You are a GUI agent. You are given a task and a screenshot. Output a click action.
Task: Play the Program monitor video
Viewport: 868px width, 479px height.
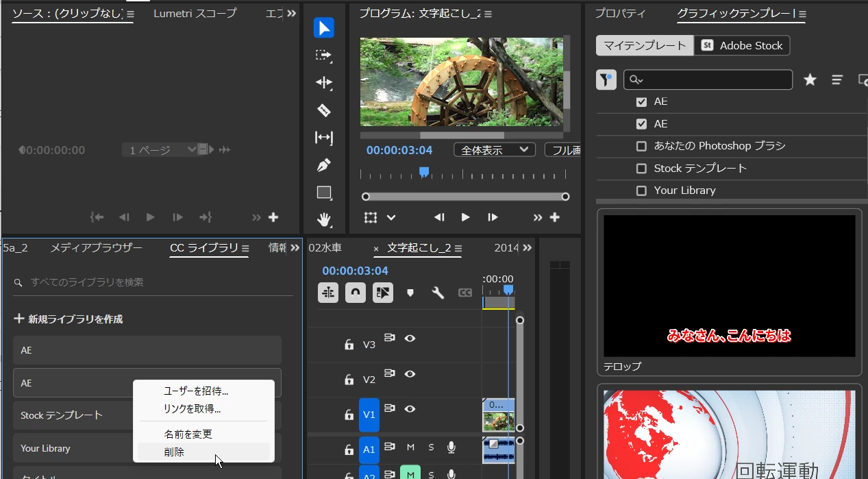point(465,217)
